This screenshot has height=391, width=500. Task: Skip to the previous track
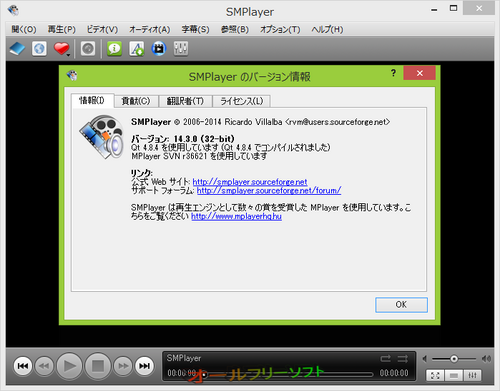pos(23,366)
